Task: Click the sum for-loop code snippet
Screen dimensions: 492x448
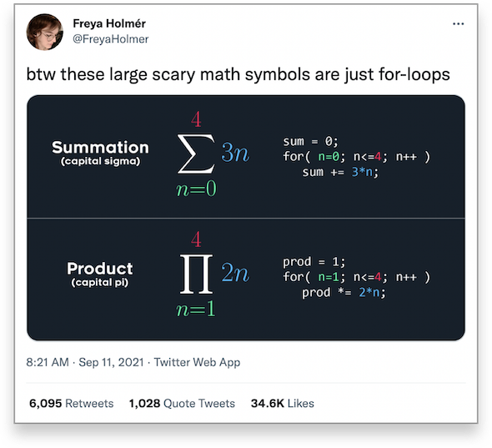Action: pos(356,157)
